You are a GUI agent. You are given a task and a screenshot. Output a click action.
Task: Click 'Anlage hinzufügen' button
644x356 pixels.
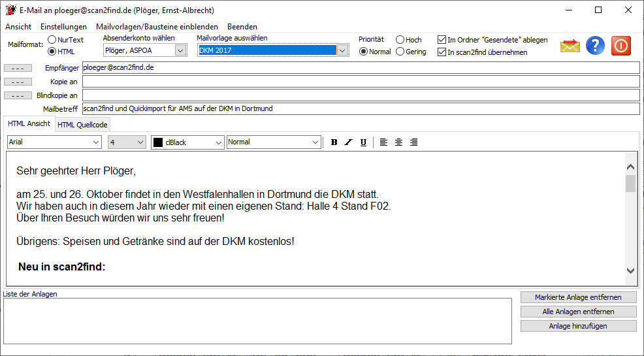coord(578,326)
